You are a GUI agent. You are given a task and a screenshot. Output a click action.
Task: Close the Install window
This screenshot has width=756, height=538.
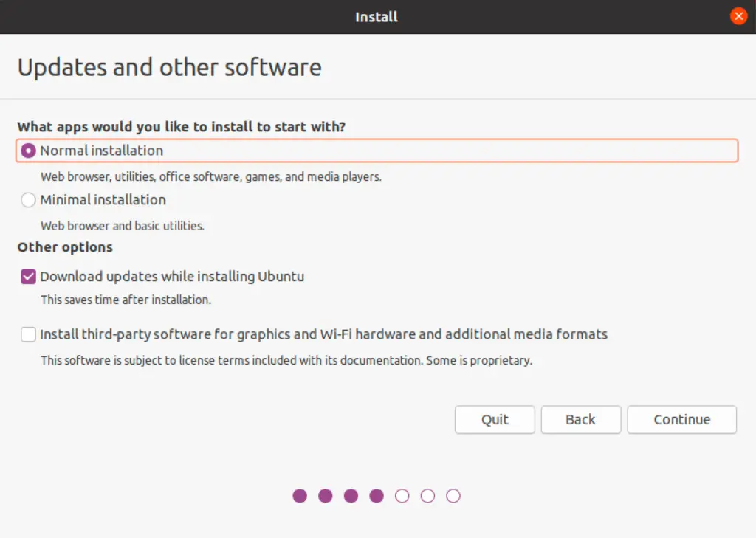(x=738, y=16)
